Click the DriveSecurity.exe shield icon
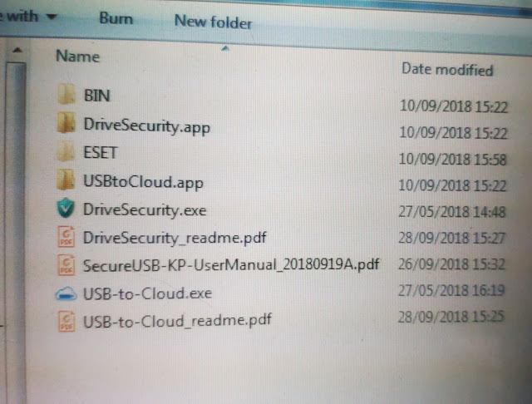 click(66, 208)
